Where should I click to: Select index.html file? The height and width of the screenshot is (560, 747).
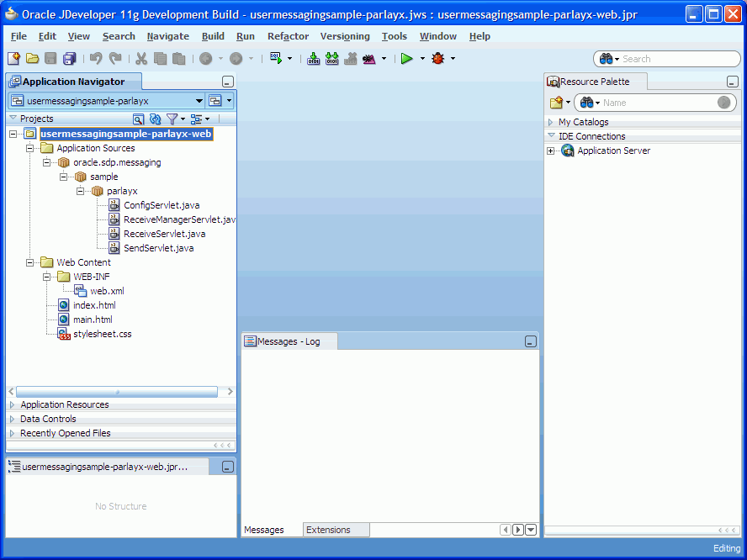(x=94, y=305)
